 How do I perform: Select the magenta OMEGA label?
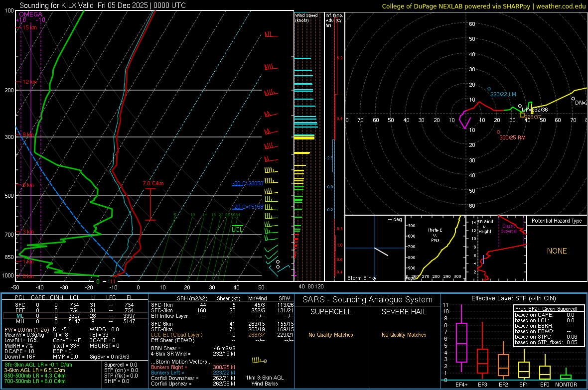click(x=30, y=14)
